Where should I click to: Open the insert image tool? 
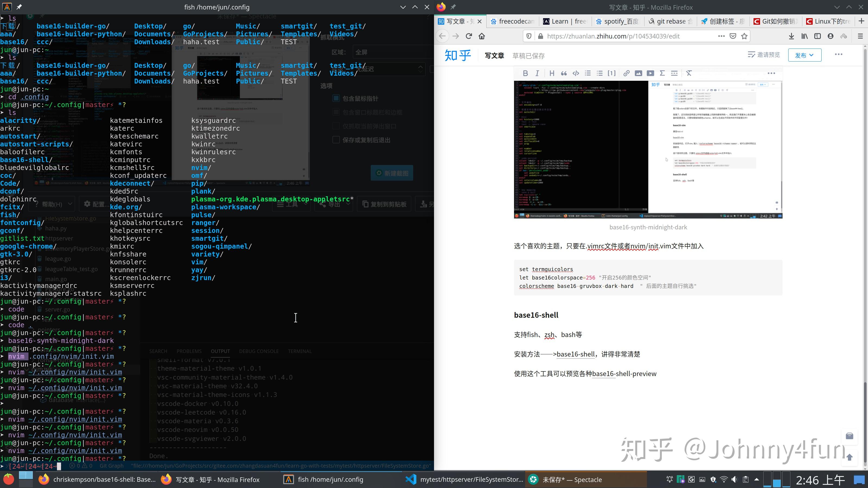(638, 73)
